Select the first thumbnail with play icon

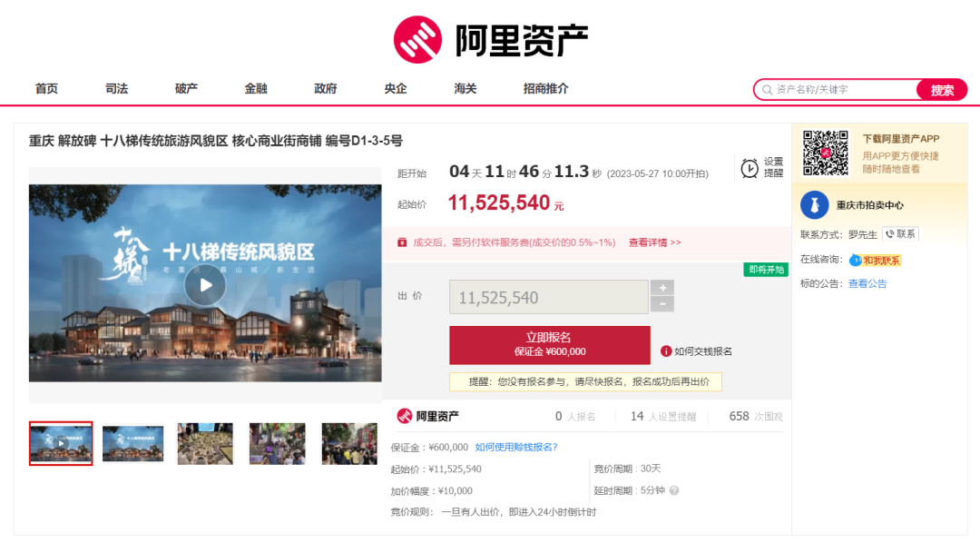61,443
